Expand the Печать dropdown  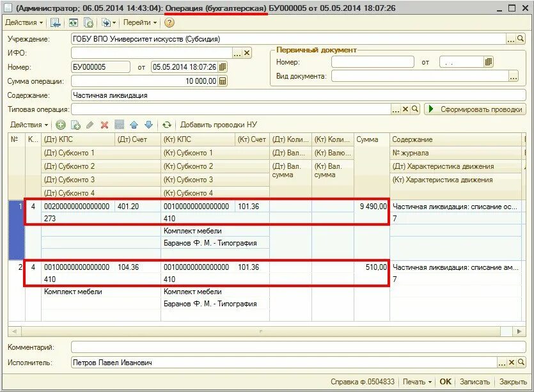pyautogui.click(x=417, y=382)
